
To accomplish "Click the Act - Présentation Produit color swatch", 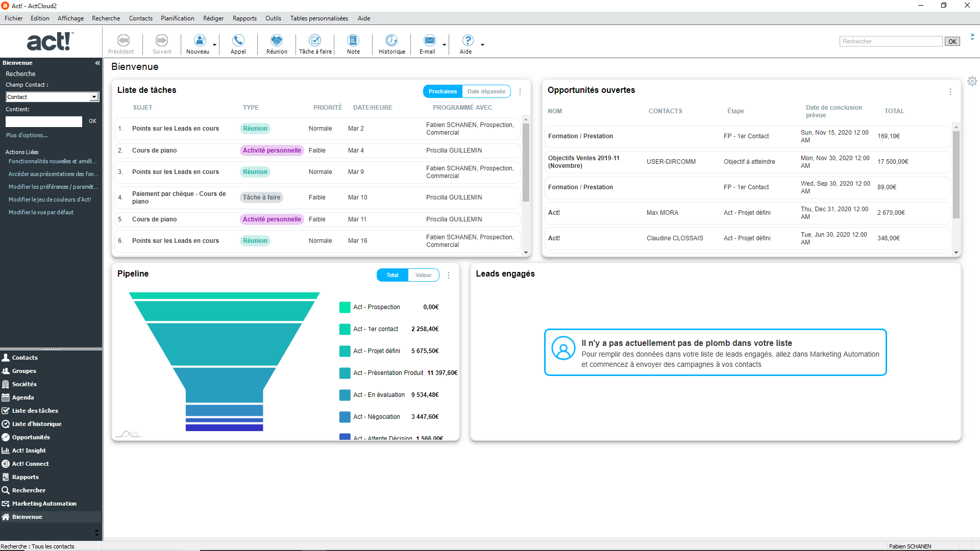I will tap(345, 373).
